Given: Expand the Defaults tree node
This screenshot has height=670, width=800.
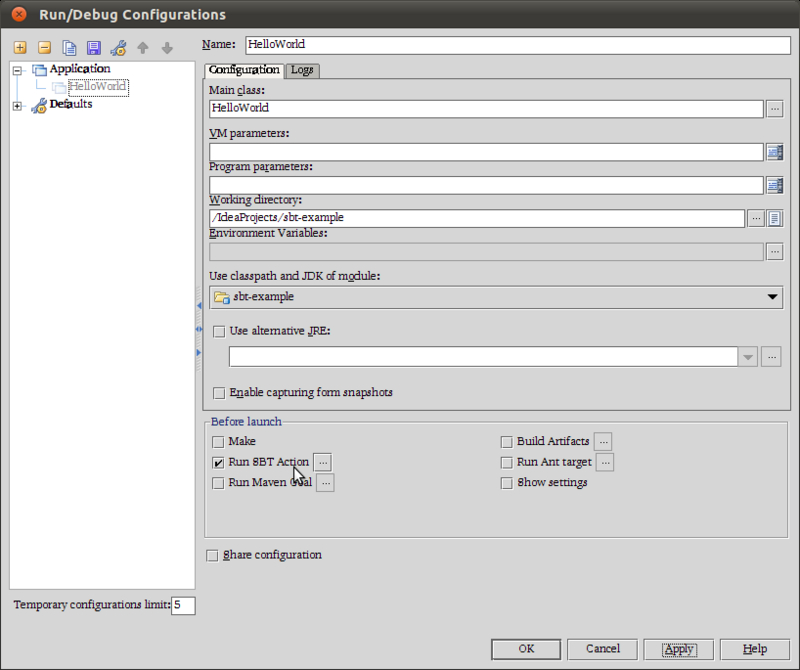Looking at the screenshot, I should (17, 106).
